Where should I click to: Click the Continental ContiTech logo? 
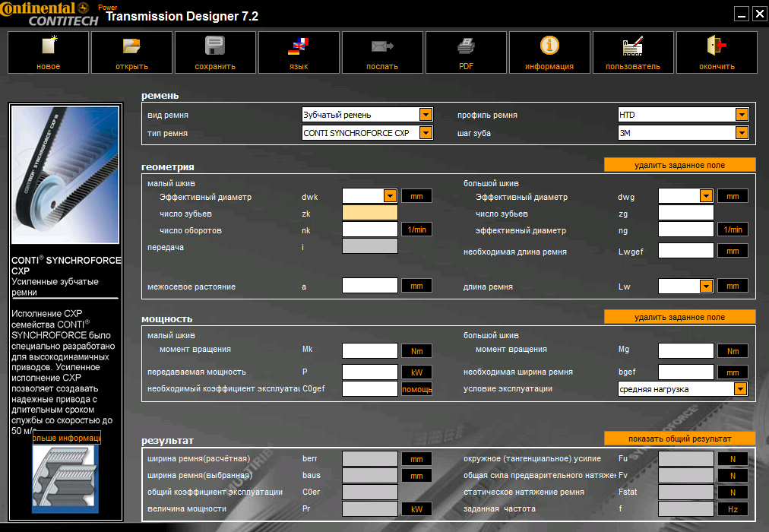49,14
